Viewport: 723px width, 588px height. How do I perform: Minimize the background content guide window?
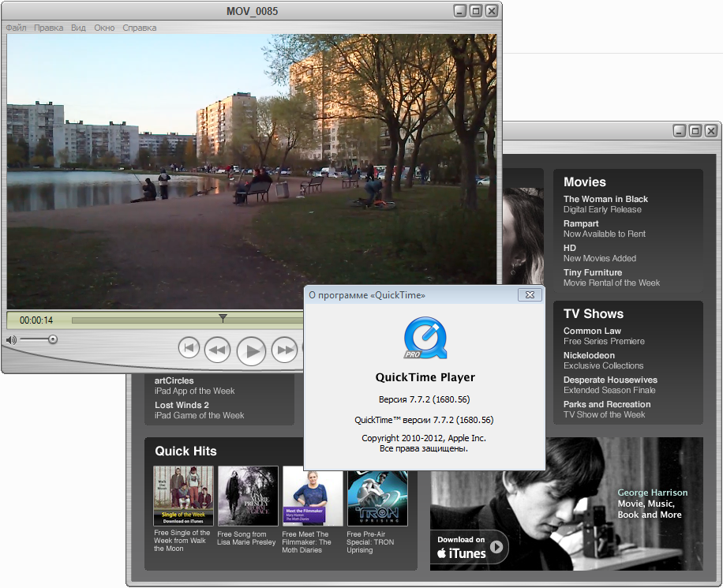[680, 131]
